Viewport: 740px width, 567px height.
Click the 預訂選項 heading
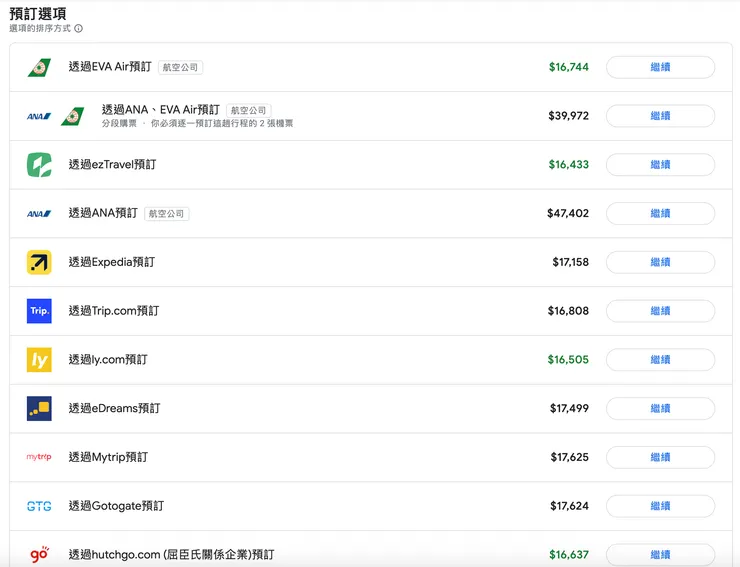point(38,14)
